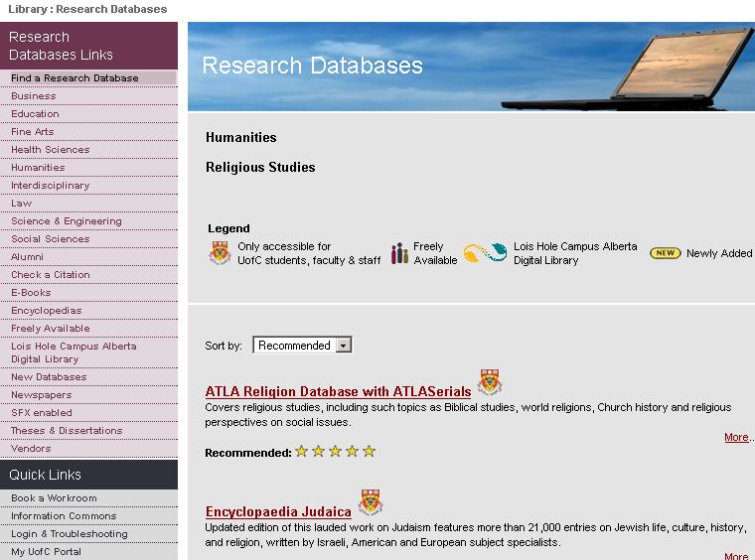This screenshot has height=560, width=755.
Task: Click crest icon beside ATLA Religion Database
Action: pyautogui.click(x=490, y=383)
